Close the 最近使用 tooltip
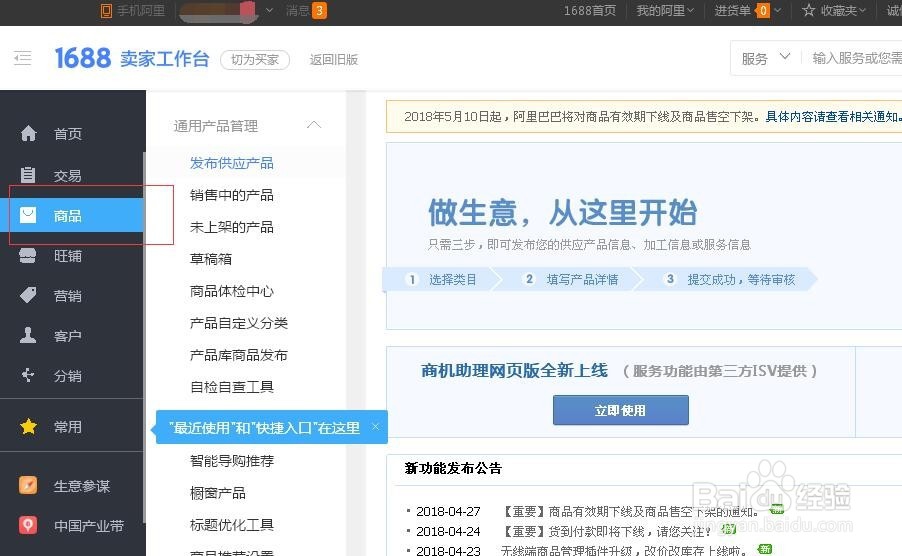 [376, 427]
